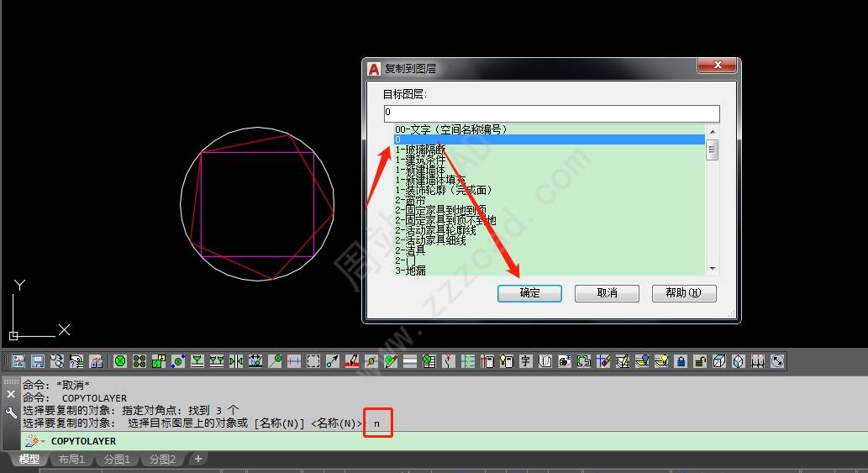Switch to the 分图2 layout tab
The width and height of the screenshot is (868, 473).
pos(162,460)
